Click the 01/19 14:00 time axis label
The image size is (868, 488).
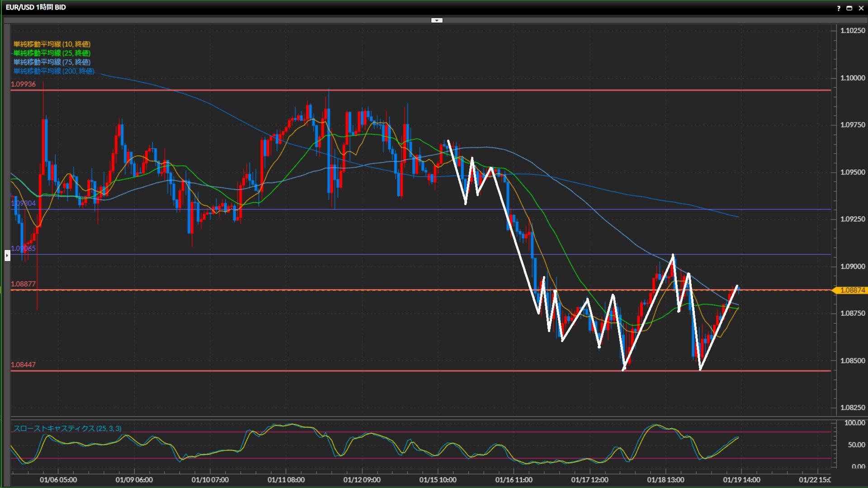tap(741, 480)
